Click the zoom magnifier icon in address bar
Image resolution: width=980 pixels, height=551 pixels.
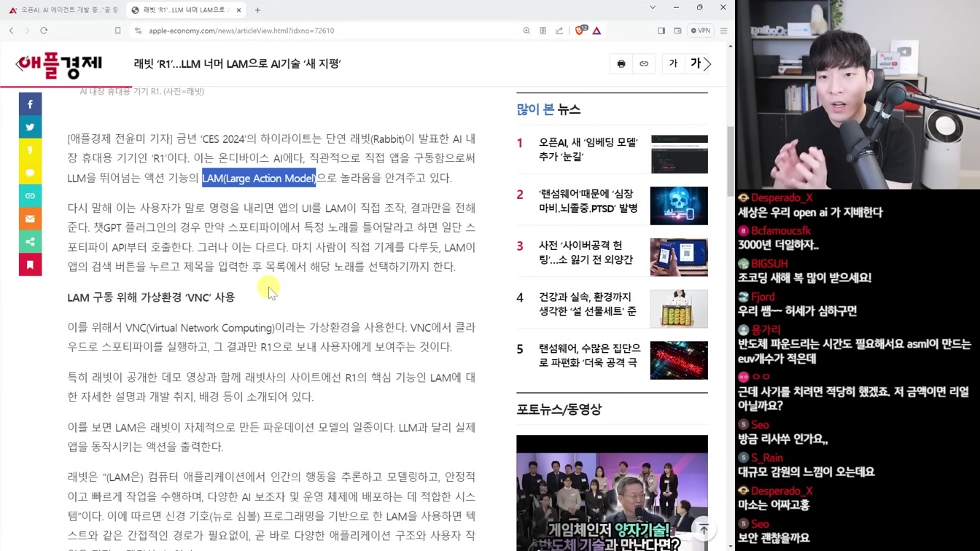point(526,31)
